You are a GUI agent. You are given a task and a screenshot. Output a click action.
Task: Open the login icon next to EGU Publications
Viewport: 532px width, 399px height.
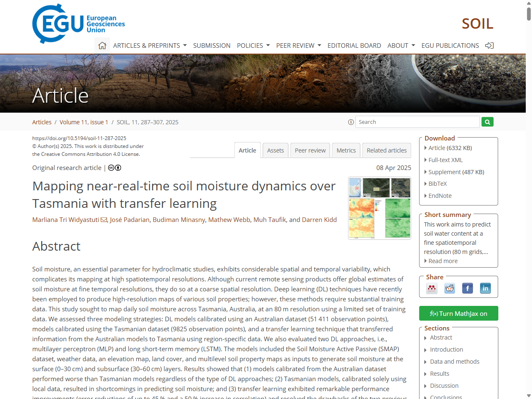point(489,45)
